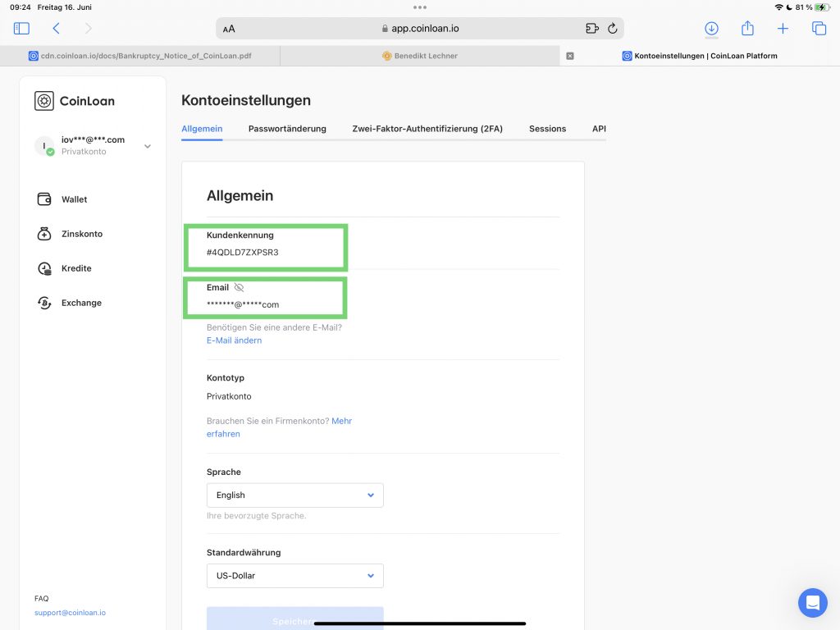Click the E-Mail ändern link
840x630 pixels.
[234, 340]
